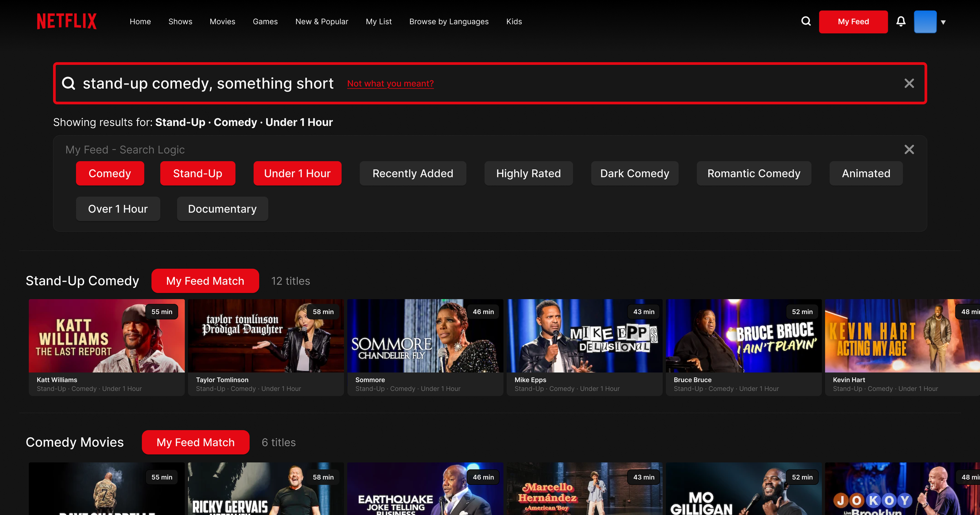
Task: Click My Feed Match beside Comedy Movies
Action: click(196, 442)
